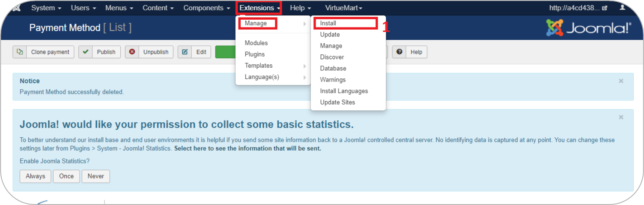The height and width of the screenshot is (205, 644).
Task: Click the red Unpublish X icon
Action: [132, 52]
